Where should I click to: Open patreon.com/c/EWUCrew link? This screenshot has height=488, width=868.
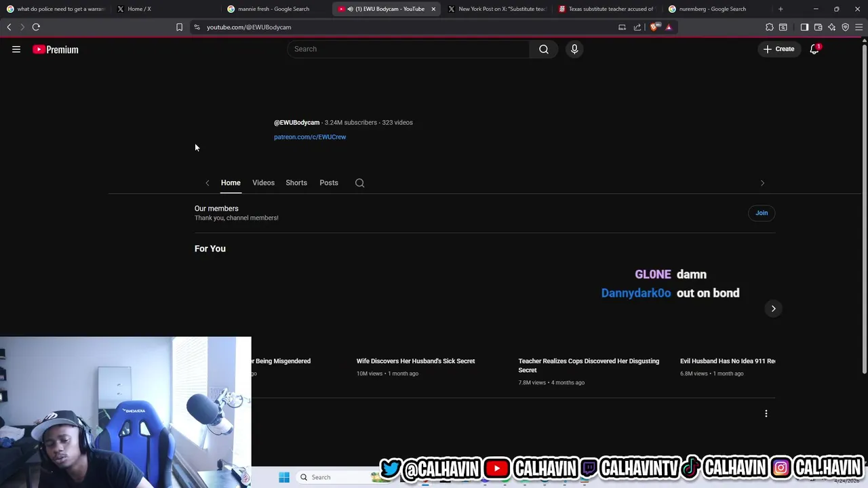pos(310,137)
